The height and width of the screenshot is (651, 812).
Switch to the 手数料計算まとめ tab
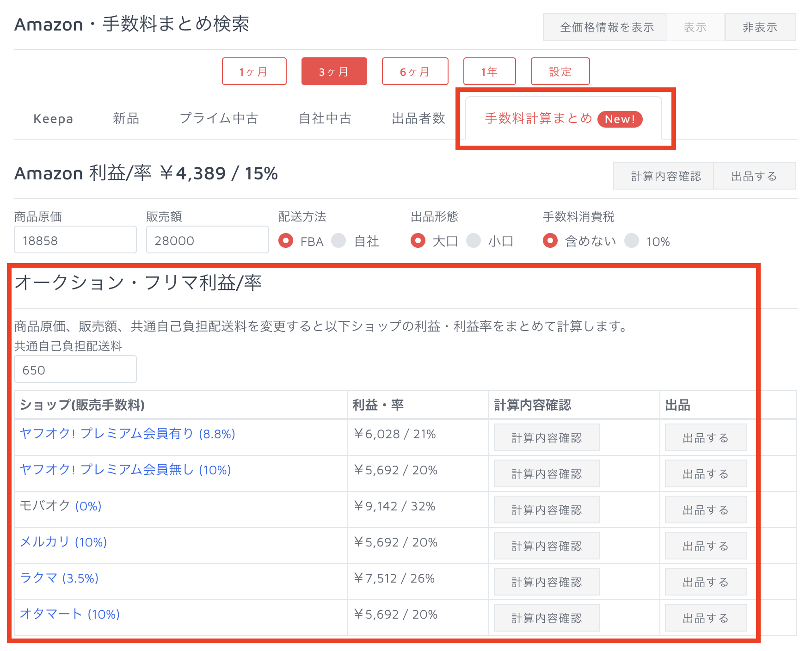538,119
